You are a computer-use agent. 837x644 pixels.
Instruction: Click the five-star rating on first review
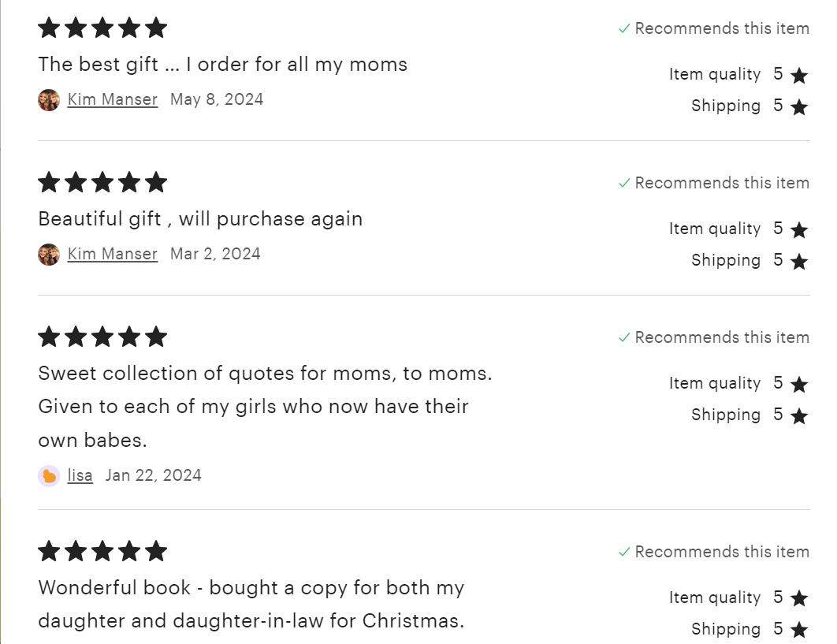[102, 28]
